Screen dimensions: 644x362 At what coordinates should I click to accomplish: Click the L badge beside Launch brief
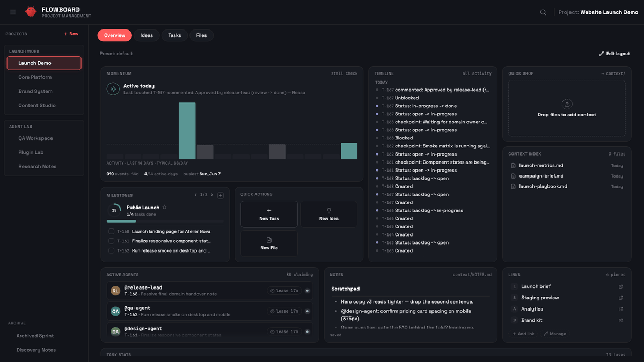514,286
